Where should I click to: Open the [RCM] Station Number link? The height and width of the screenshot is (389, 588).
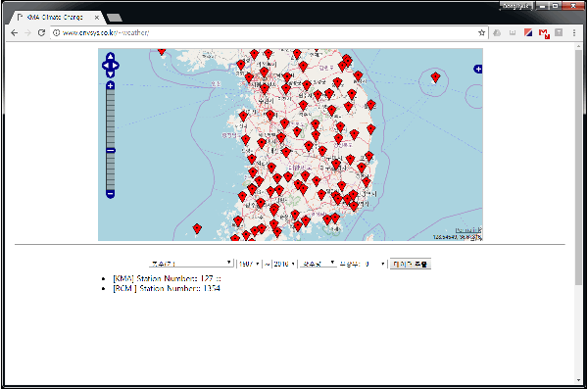(167, 288)
